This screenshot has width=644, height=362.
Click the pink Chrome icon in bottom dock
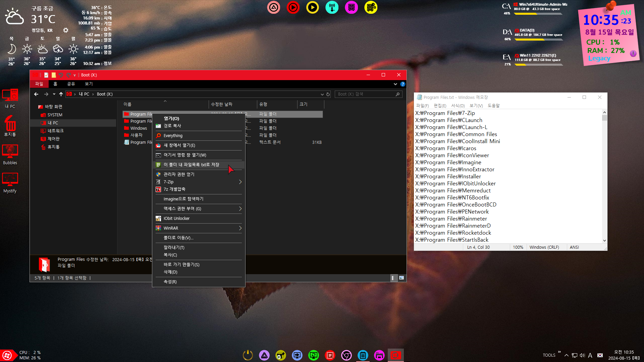click(x=346, y=355)
